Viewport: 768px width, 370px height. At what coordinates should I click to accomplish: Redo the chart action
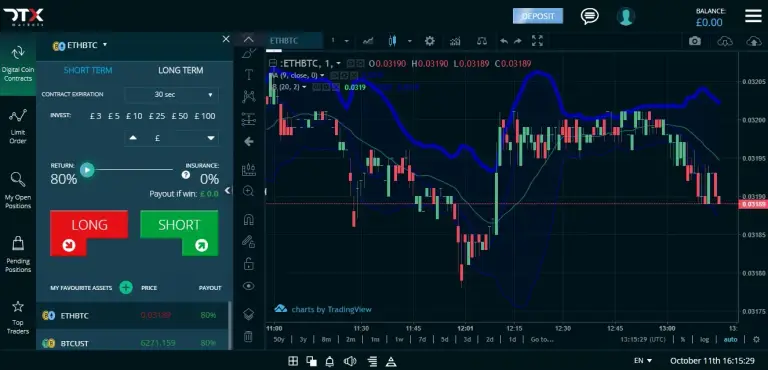pos(518,41)
